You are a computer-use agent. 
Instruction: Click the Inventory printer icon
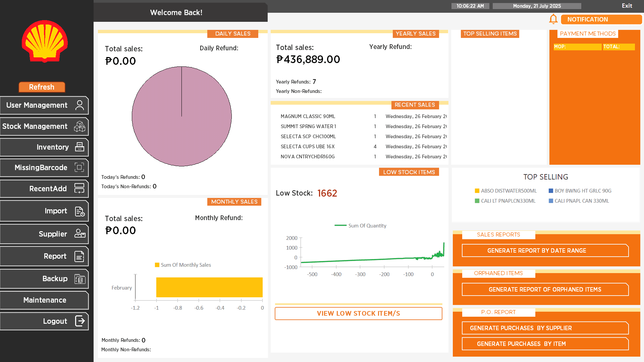79,147
